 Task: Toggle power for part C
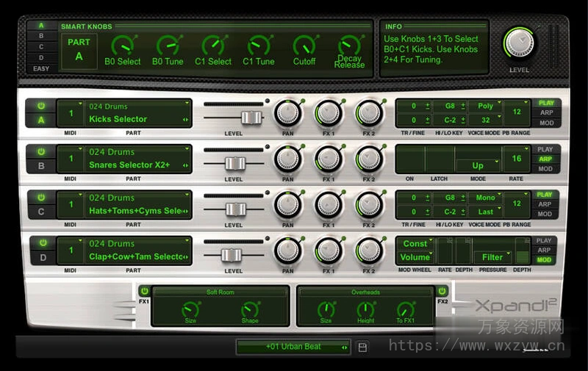pos(41,198)
